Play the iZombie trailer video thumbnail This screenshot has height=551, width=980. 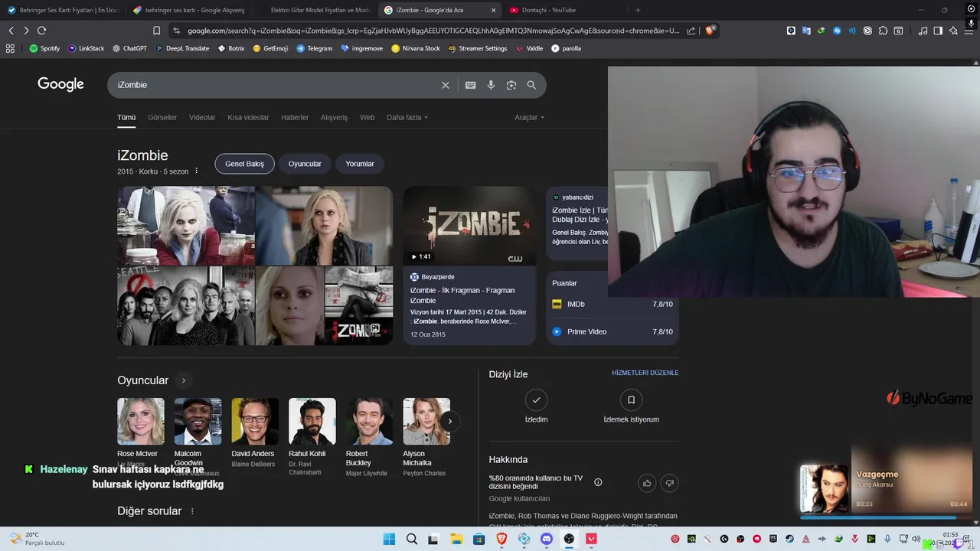469,226
